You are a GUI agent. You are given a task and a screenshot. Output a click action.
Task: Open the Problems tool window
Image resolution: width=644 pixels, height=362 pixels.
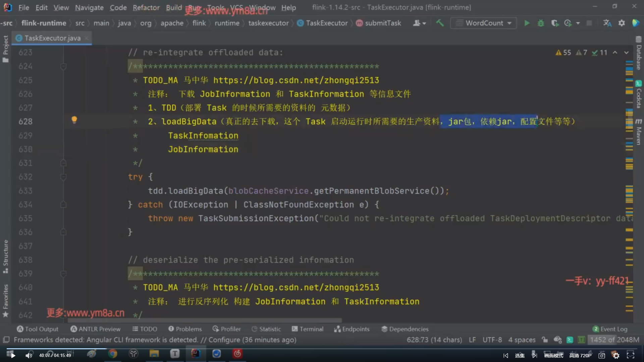tap(185, 329)
